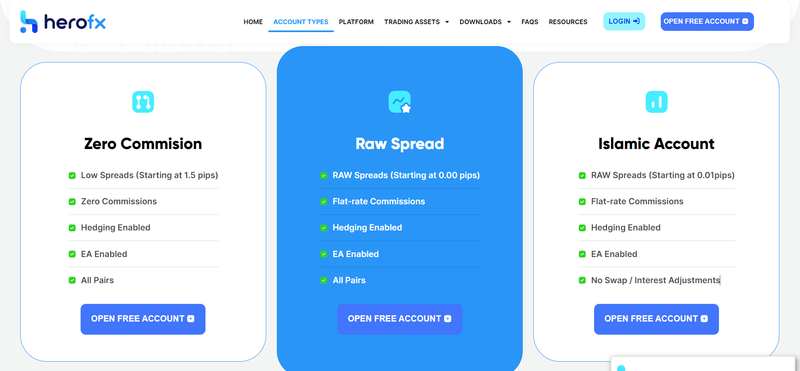Viewport: 800px width, 371px height.
Task: Click 'No Swap / Interest Adjustments' text
Action: [x=656, y=280]
